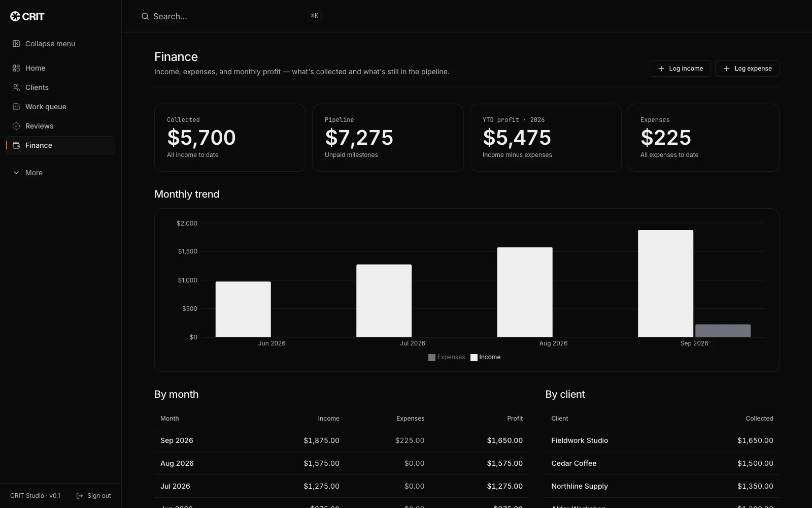Click the $225.00 expenses cell
Viewport: 812px width, 508px height.
point(410,440)
